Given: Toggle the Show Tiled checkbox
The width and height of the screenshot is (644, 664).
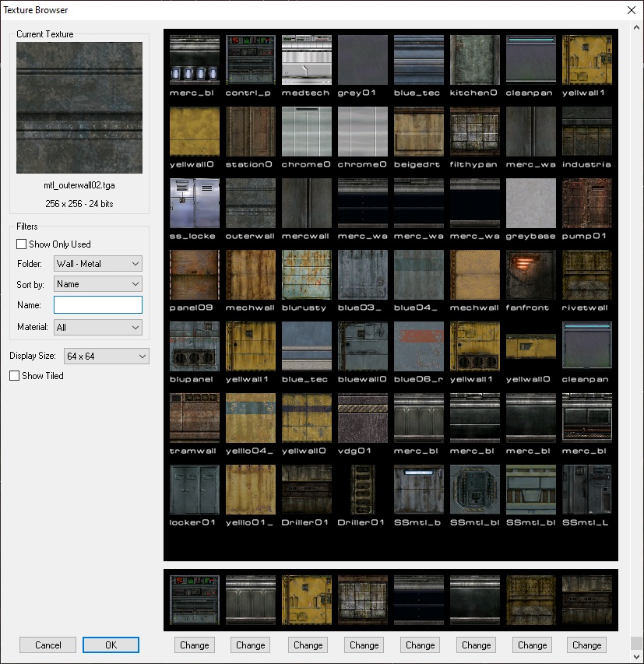Looking at the screenshot, I should click(15, 376).
